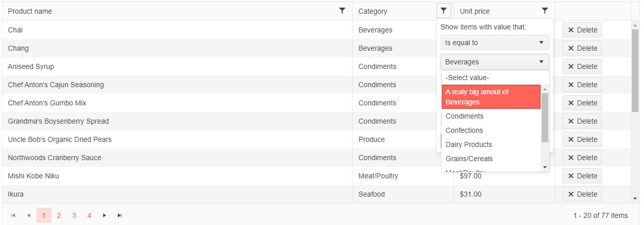644x225 pixels.
Task: Go to the next page arrow
Action: (104, 215)
